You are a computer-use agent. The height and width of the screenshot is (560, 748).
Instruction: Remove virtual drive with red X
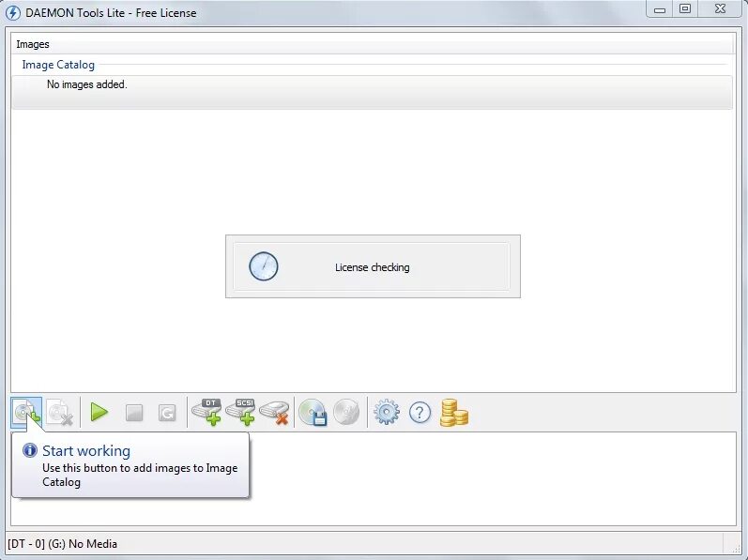coord(274,413)
